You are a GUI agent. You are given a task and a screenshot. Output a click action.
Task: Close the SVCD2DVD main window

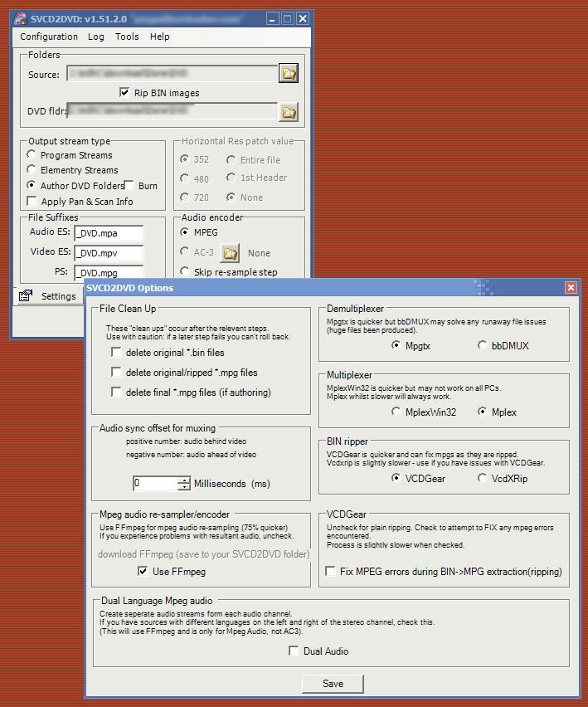click(x=303, y=19)
